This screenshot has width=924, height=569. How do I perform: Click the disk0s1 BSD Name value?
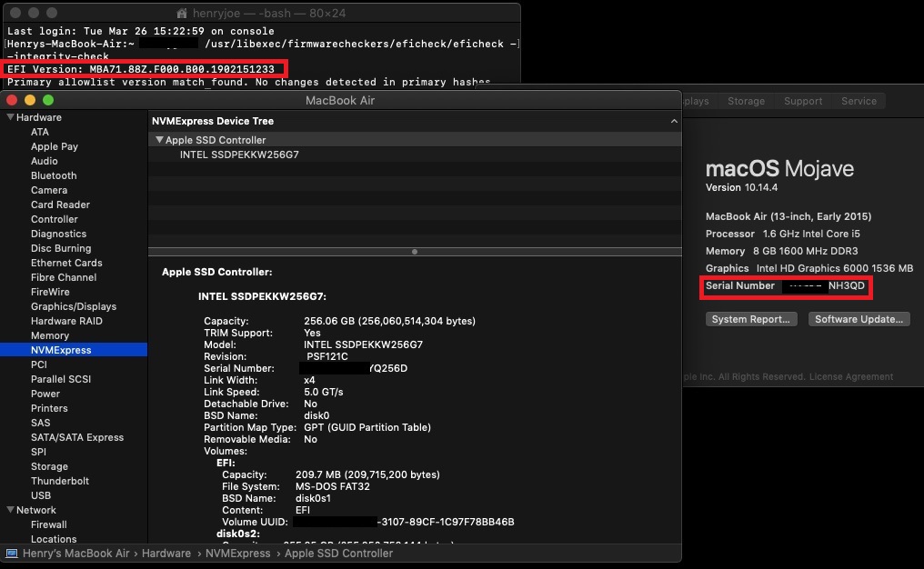[313, 498]
